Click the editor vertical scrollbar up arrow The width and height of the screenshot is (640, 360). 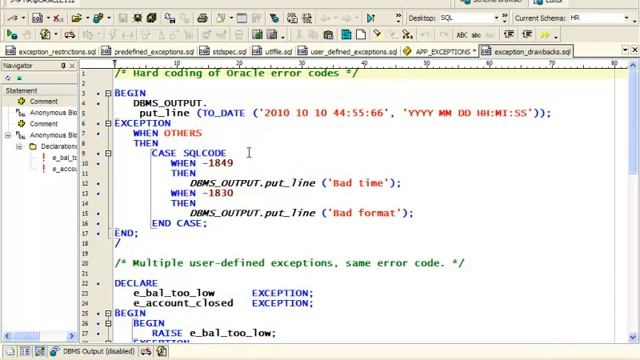(x=633, y=64)
